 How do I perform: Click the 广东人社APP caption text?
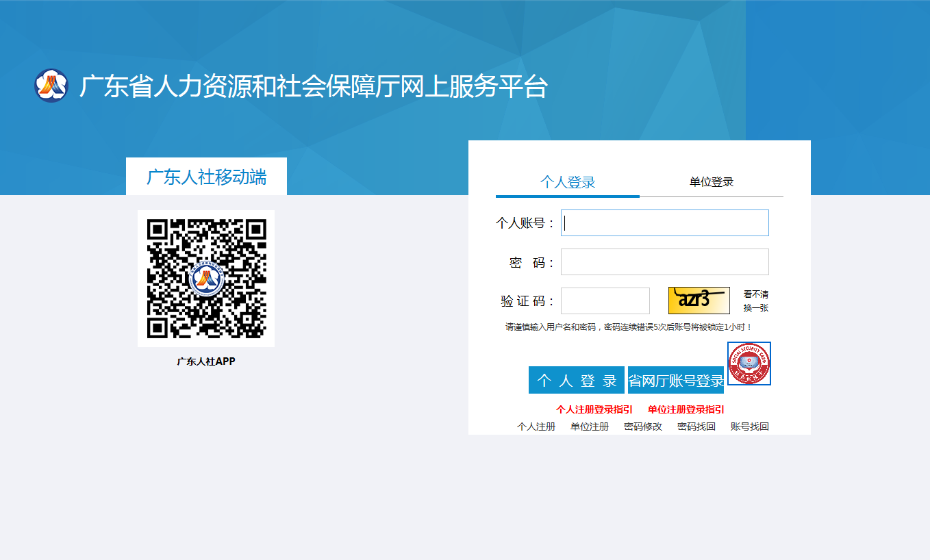(x=206, y=361)
